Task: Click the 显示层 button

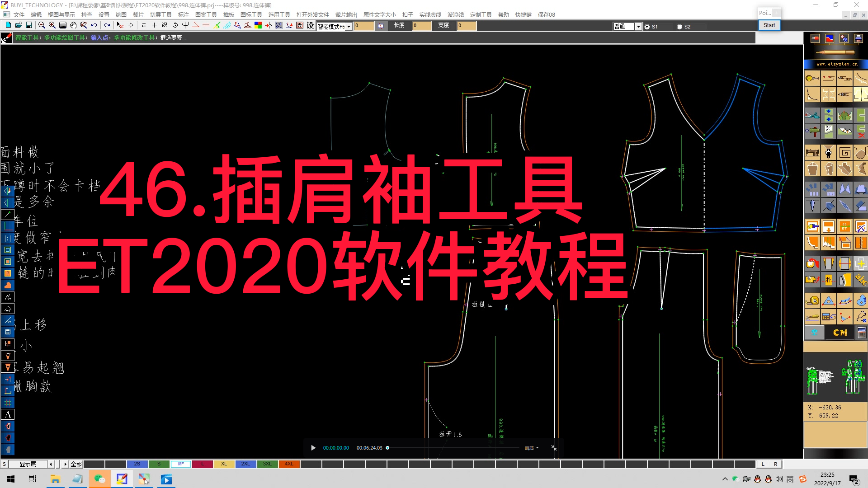Action: tap(28, 464)
